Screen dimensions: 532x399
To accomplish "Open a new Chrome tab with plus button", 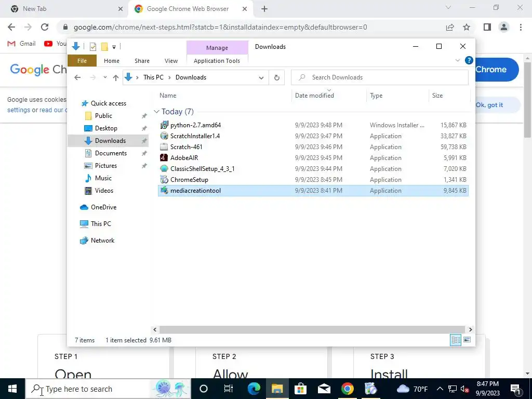I will (x=264, y=9).
